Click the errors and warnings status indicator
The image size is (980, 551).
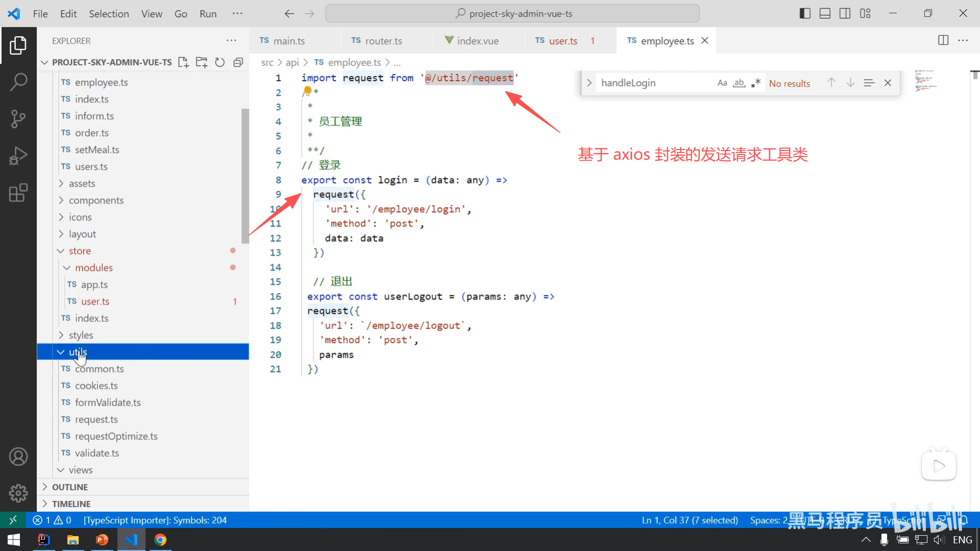tap(52, 520)
